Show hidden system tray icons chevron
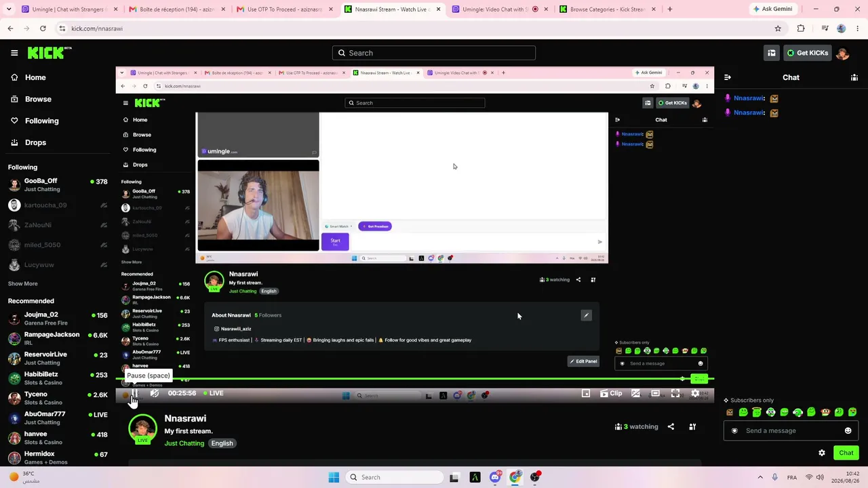The width and height of the screenshot is (868, 488). click(760, 477)
